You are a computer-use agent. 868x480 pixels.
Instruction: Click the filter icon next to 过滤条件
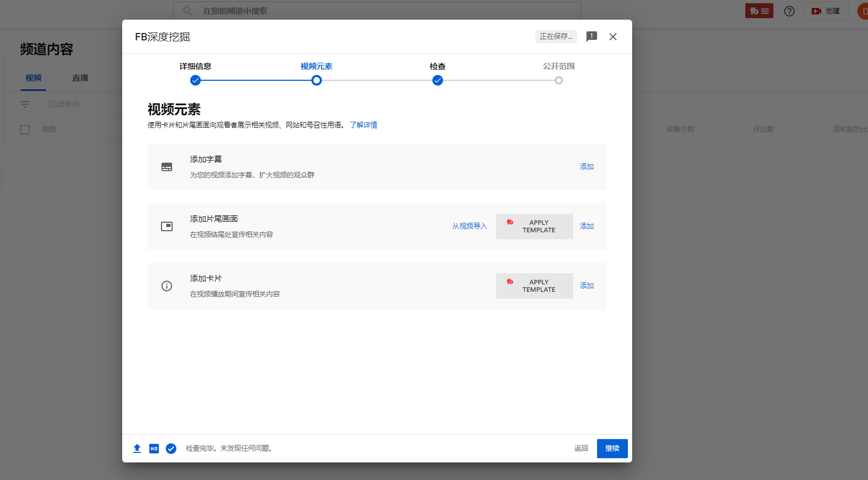(x=25, y=104)
